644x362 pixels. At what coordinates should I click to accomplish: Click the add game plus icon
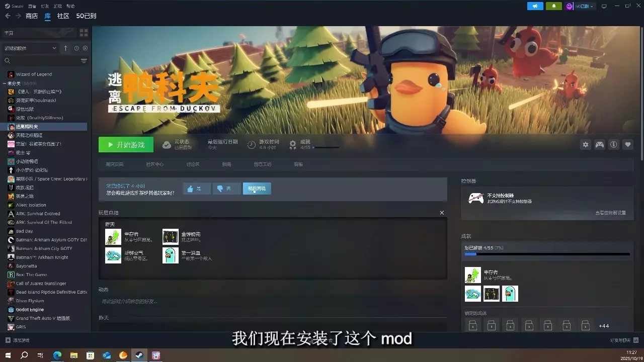point(8,340)
